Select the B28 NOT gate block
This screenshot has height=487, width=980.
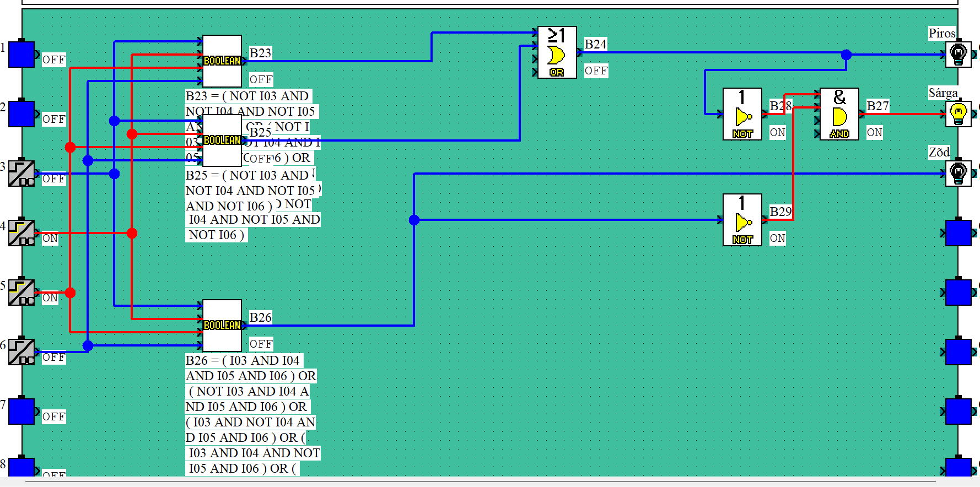[742, 114]
